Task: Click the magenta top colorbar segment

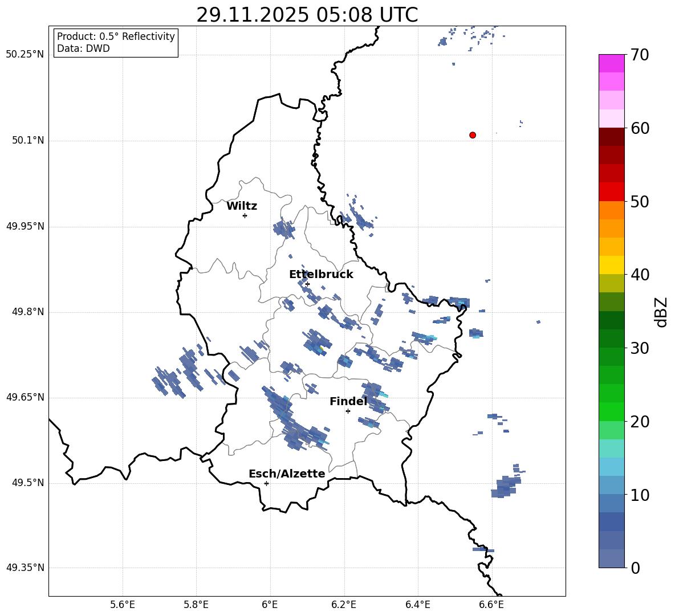Action: click(612, 63)
